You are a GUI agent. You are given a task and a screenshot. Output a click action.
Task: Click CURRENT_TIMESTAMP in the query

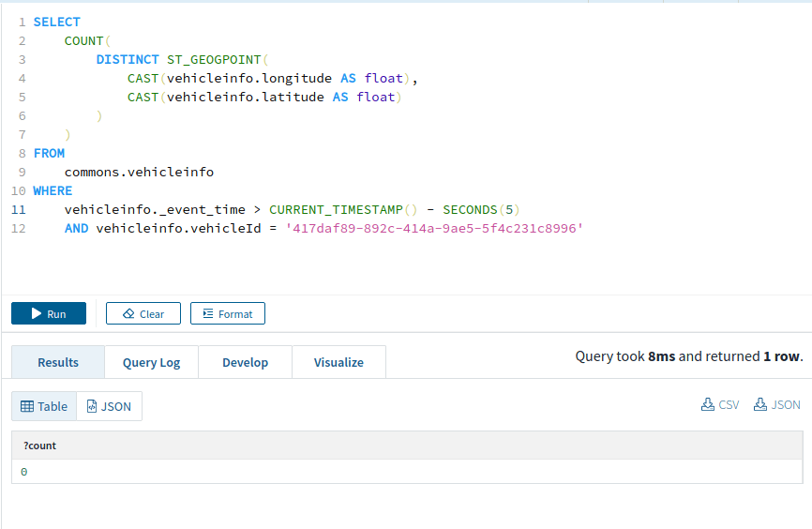pyautogui.click(x=336, y=209)
